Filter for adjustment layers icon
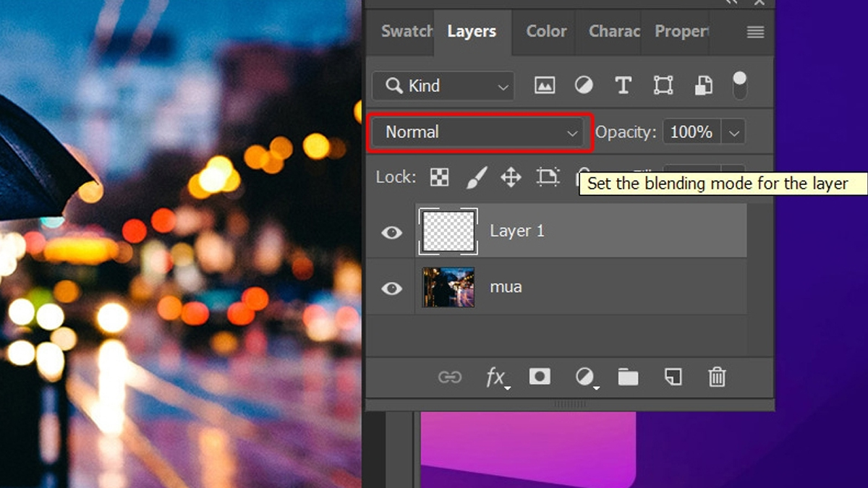The height and width of the screenshot is (488, 868). point(584,86)
